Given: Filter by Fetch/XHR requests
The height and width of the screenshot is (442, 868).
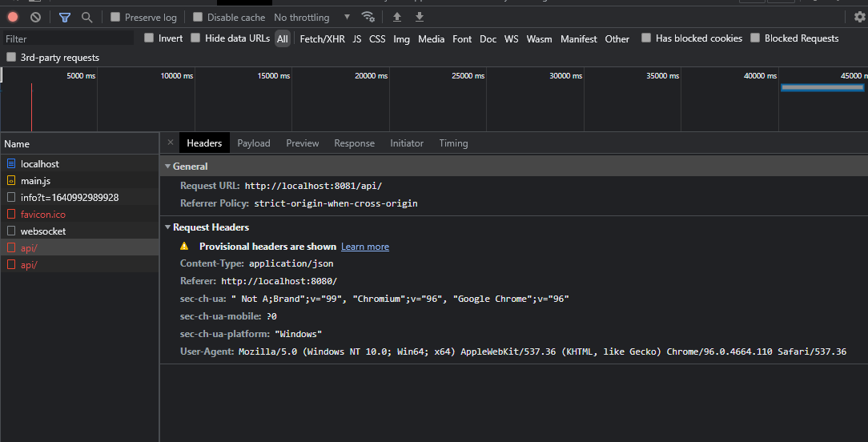Looking at the screenshot, I should (x=322, y=38).
